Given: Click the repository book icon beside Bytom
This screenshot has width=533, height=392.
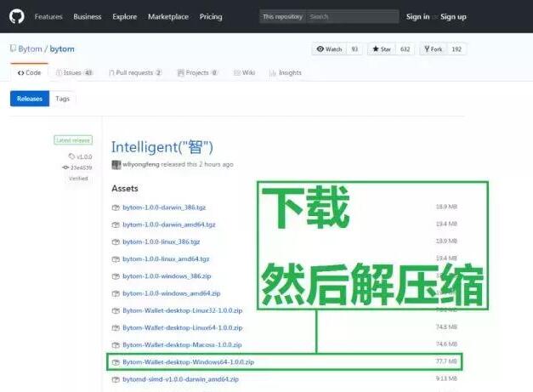Looking at the screenshot, I should 13,48.
